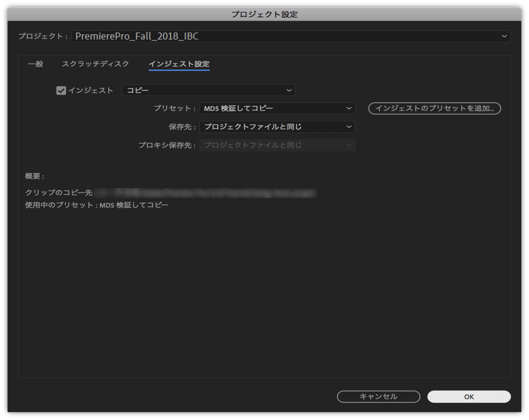Dismiss the dialog with キャンセル
Screen dimensions: 529x420
point(378,397)
